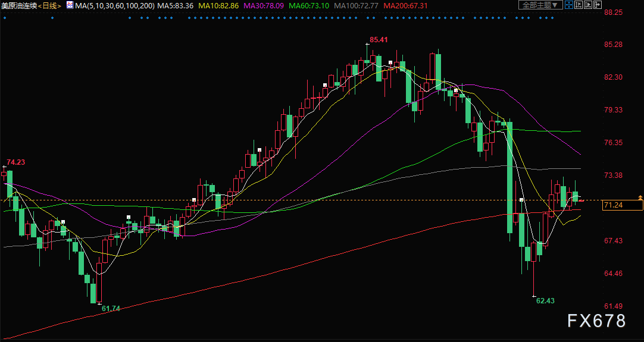The height and width of the screenshot is (342, 644).
Task: Click the red MA200:67.31 label
Action: click(x=405, y=5)
